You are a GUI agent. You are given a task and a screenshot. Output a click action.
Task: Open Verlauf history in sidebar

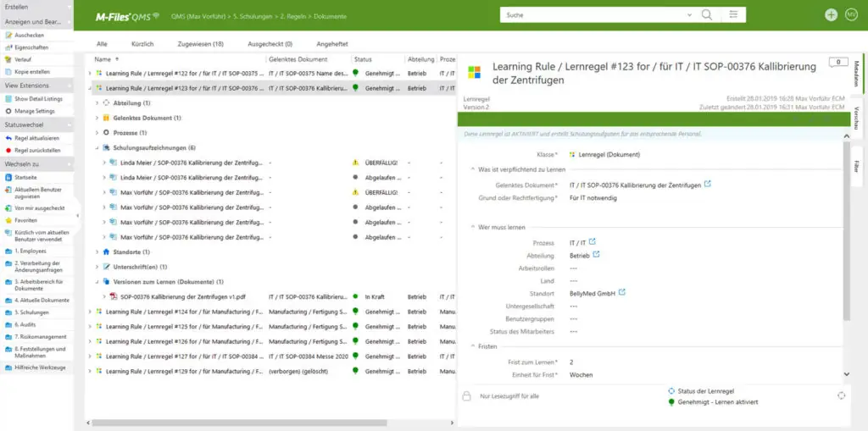coord(23,60)
